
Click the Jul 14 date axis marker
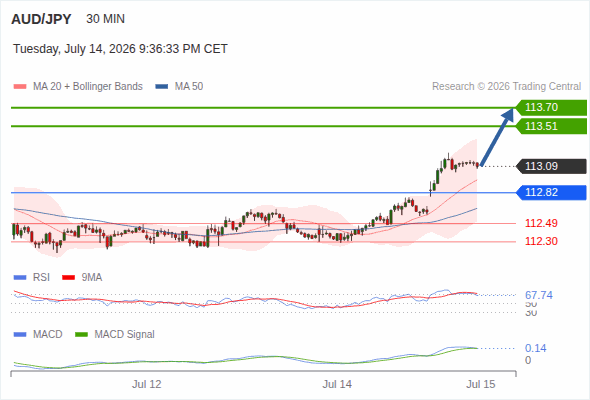[337, 384]
